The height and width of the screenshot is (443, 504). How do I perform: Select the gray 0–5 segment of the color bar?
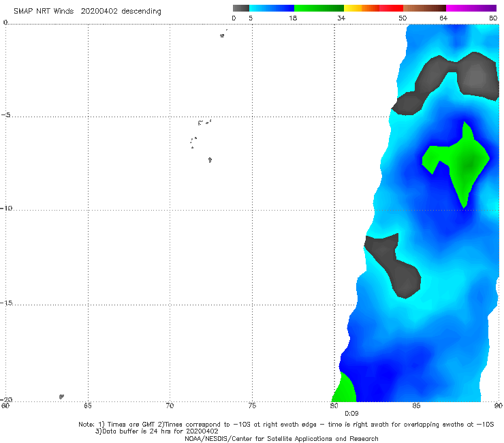pyautogui.click(x=241, y=8)
